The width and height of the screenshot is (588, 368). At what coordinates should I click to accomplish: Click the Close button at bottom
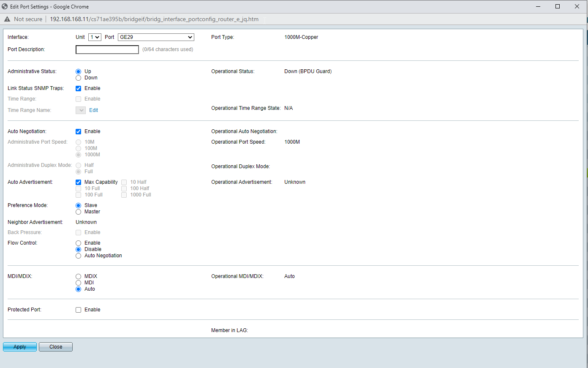coord(56,347)
